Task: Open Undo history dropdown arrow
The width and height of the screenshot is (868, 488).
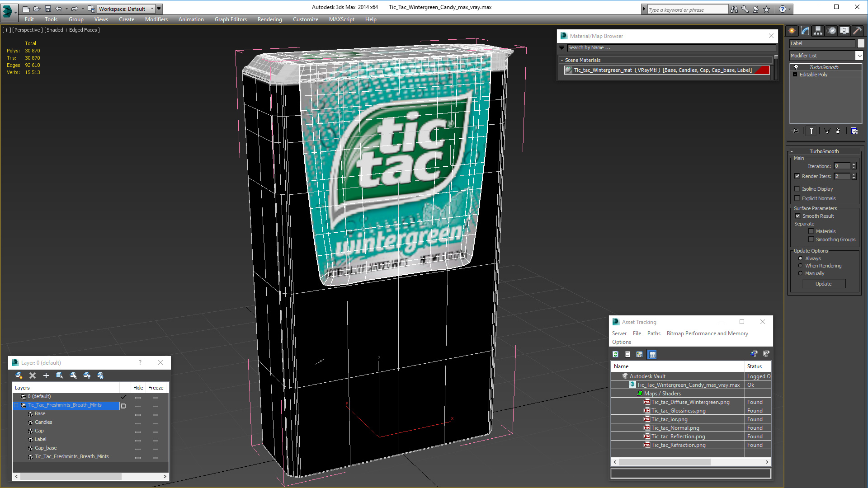Action: (66, 9)
